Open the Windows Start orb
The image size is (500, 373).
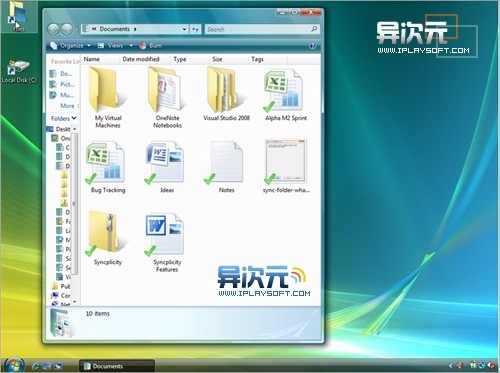point(14,365)
